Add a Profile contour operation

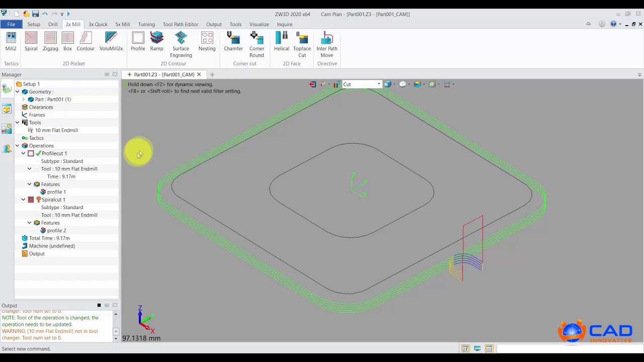138,41
